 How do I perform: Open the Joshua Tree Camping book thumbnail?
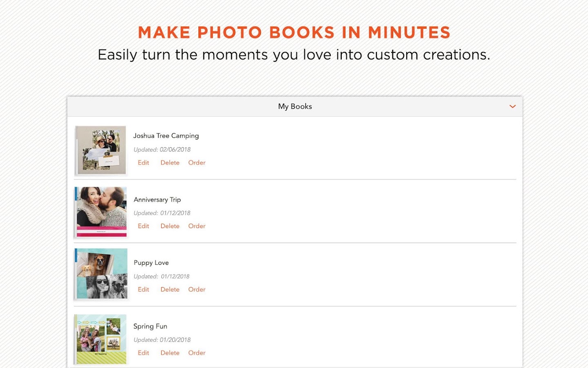(x=101, y=150)
